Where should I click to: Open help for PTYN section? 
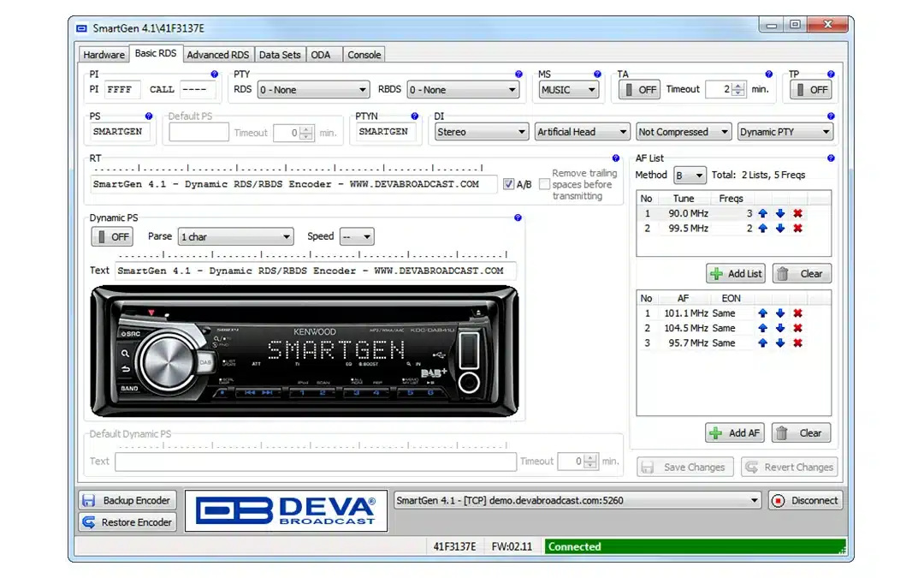415,116
